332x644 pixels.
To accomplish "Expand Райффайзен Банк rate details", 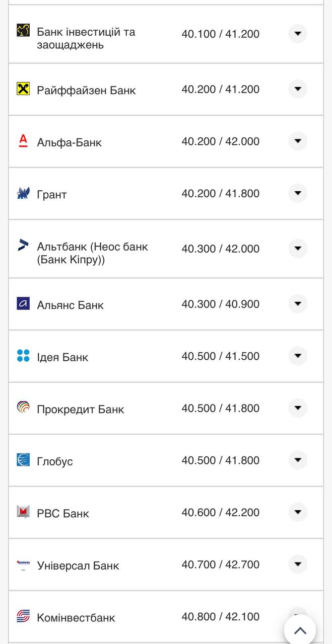I will point(298,89).
